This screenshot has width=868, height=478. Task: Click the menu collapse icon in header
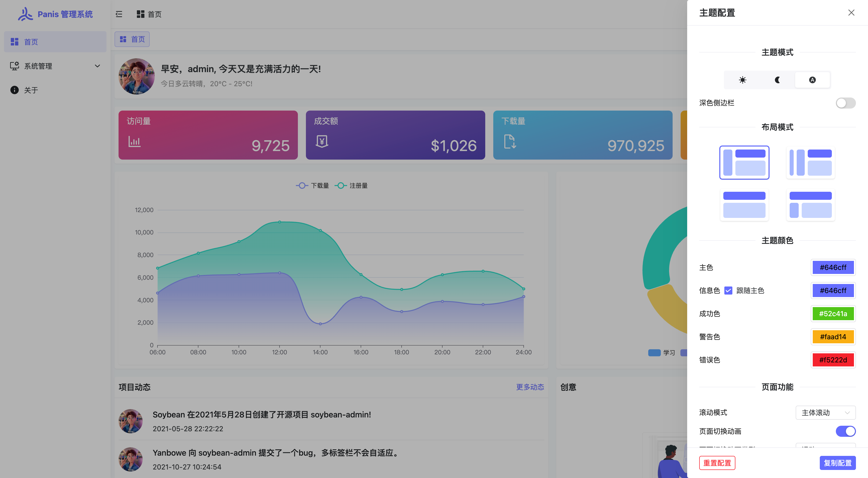tap(119, 14)
